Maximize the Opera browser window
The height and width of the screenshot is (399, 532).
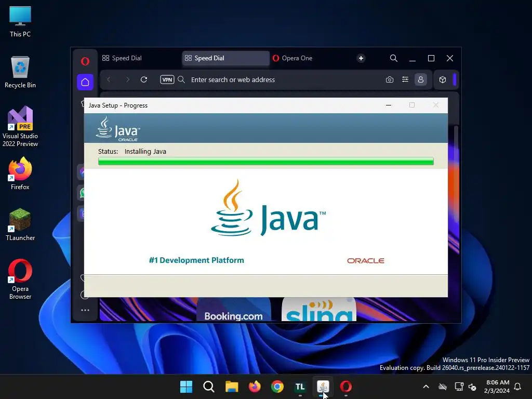coord(431,58)
